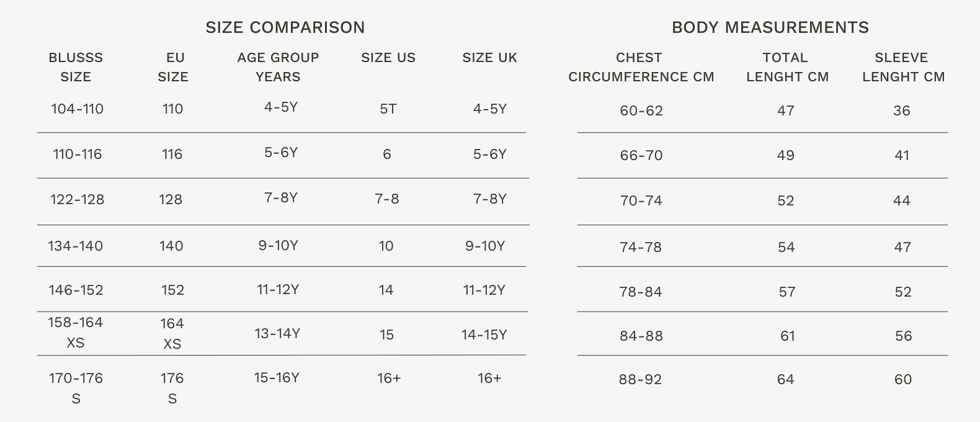Click the SLEEVE LENGHT CM header
Viewport: 980px width, 422px height.
(903, 67)
